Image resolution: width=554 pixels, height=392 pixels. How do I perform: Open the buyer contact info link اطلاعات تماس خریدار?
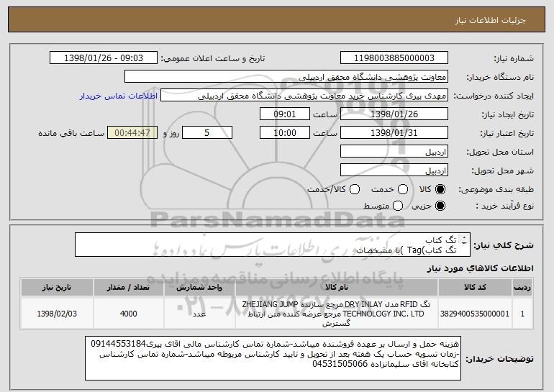tap(119, 96)
